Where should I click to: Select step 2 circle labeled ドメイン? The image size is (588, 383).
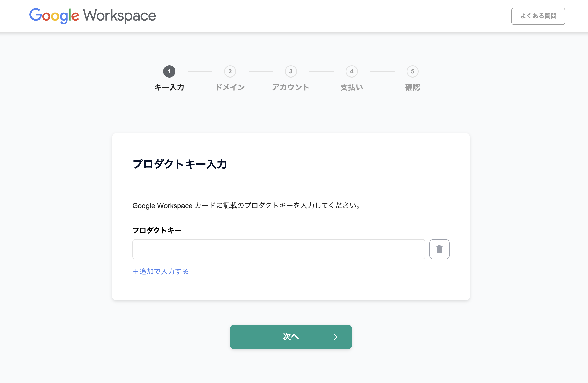tap(230, 71)
